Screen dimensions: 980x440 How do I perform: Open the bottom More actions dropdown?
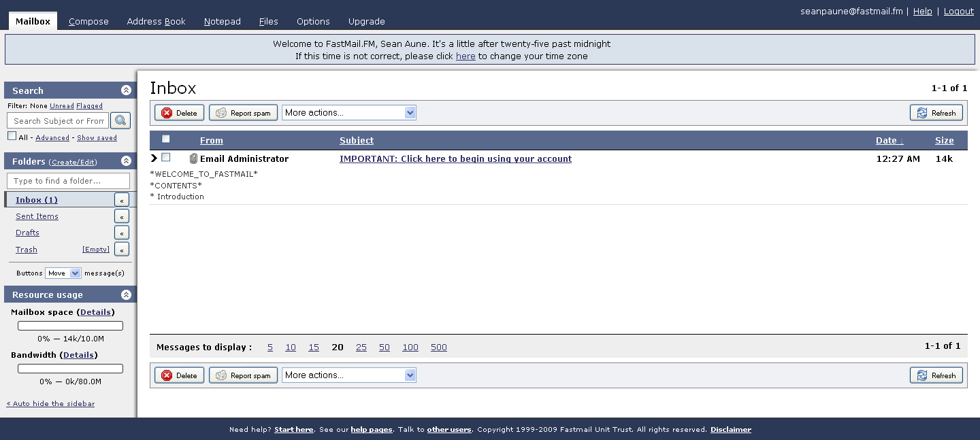click(349, 375)
